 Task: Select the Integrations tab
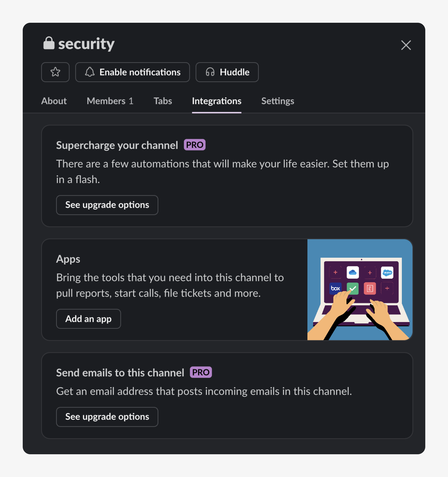pyautogui.click(x=217, y=101)
